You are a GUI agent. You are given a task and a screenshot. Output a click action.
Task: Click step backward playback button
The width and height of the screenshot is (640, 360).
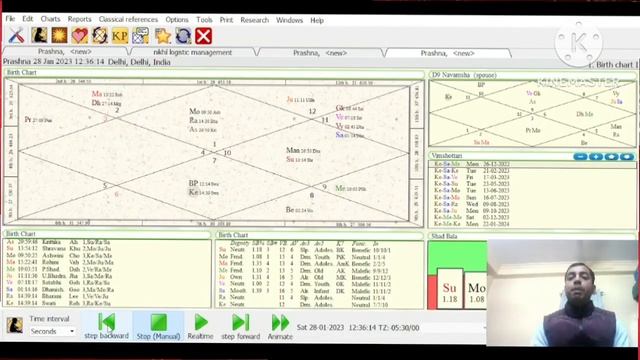pos(107,327)
